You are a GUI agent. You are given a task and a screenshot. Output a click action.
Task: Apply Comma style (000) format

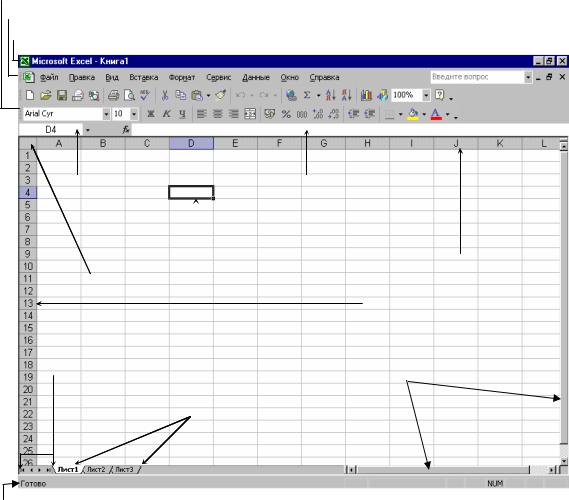click(x=302, y=114)
